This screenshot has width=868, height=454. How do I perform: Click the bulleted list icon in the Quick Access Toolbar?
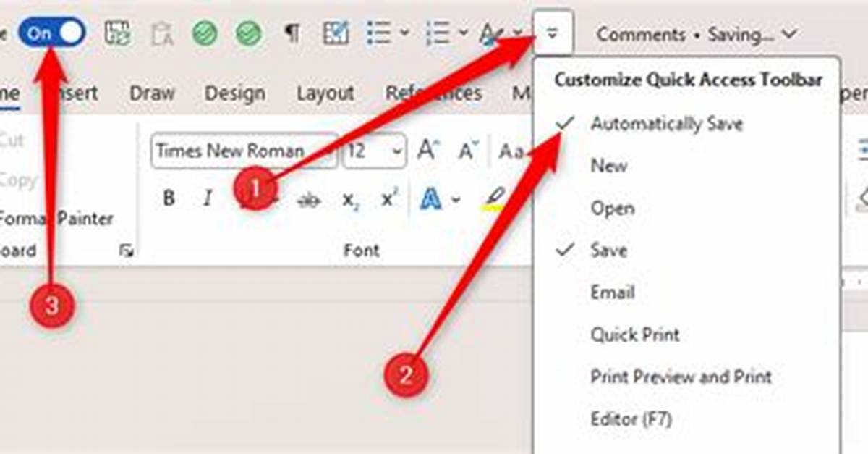(x=378, y=33)
